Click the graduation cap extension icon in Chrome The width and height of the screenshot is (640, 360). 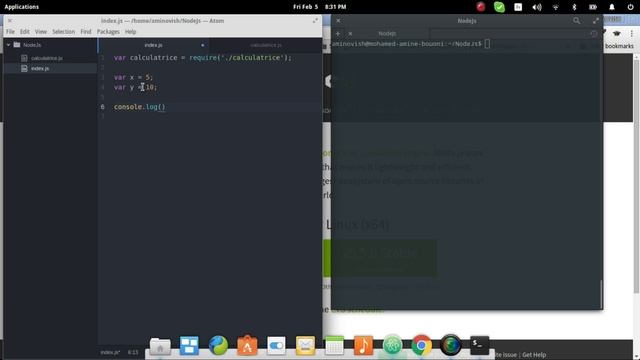coord(617,33)
